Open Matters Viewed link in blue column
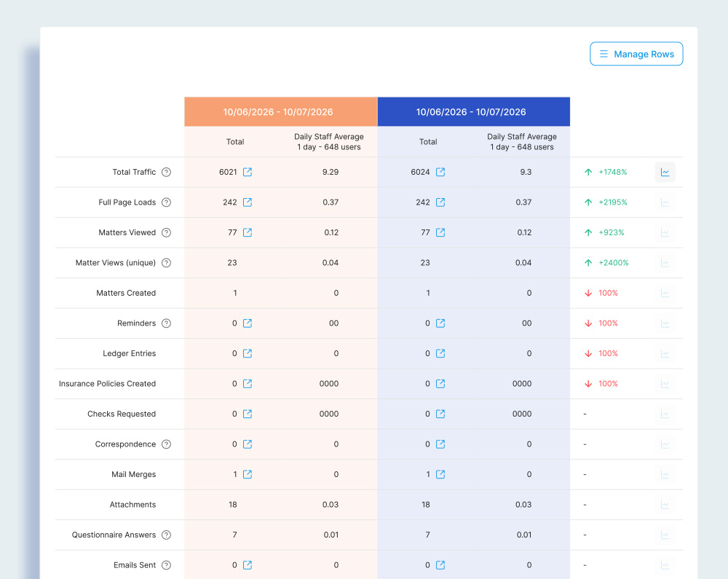Image resolution: width=728 pixels, height=579 pixels. [x=440, y=233]
